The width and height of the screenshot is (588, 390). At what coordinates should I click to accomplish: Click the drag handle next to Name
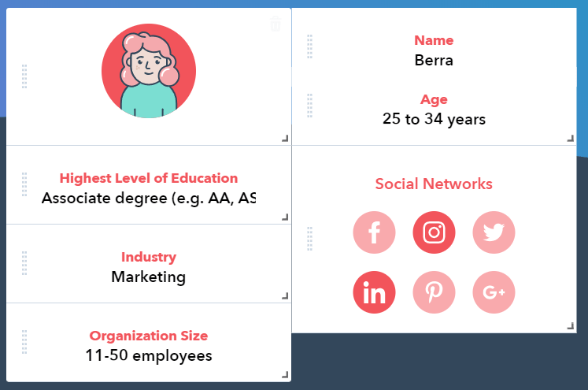point(310,46)
